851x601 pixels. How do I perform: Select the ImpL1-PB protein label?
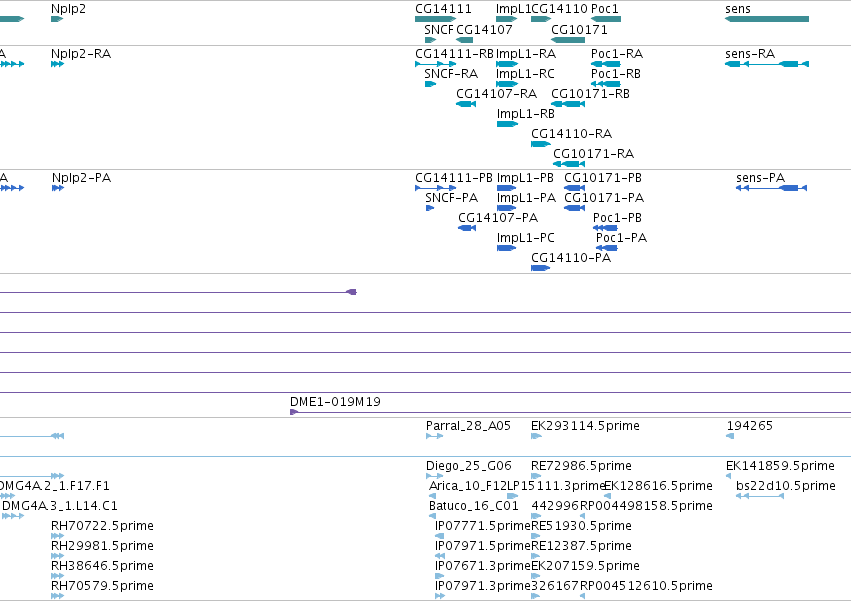tap(525, 178)
